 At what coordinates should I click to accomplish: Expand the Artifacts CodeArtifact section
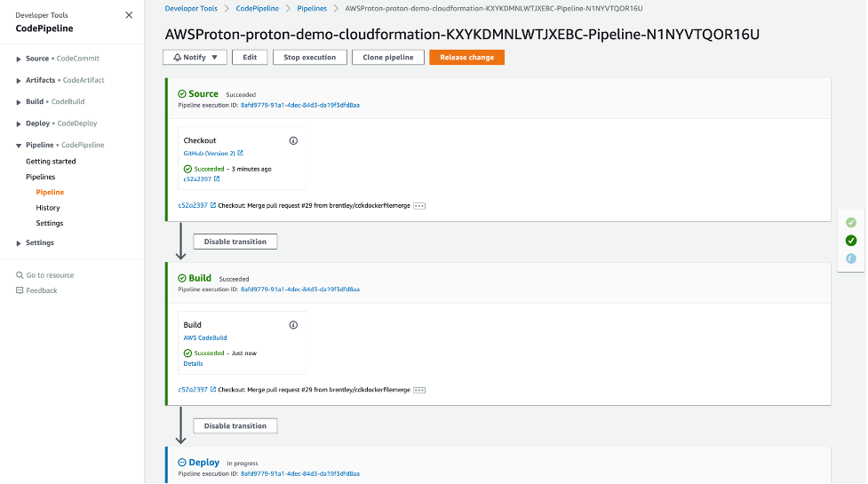(x=19, y=80)
